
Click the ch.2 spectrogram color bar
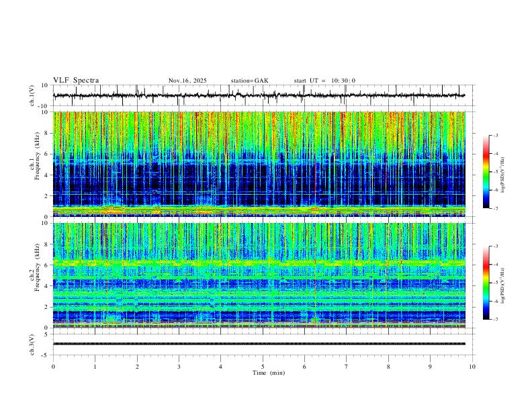(486, 283)
